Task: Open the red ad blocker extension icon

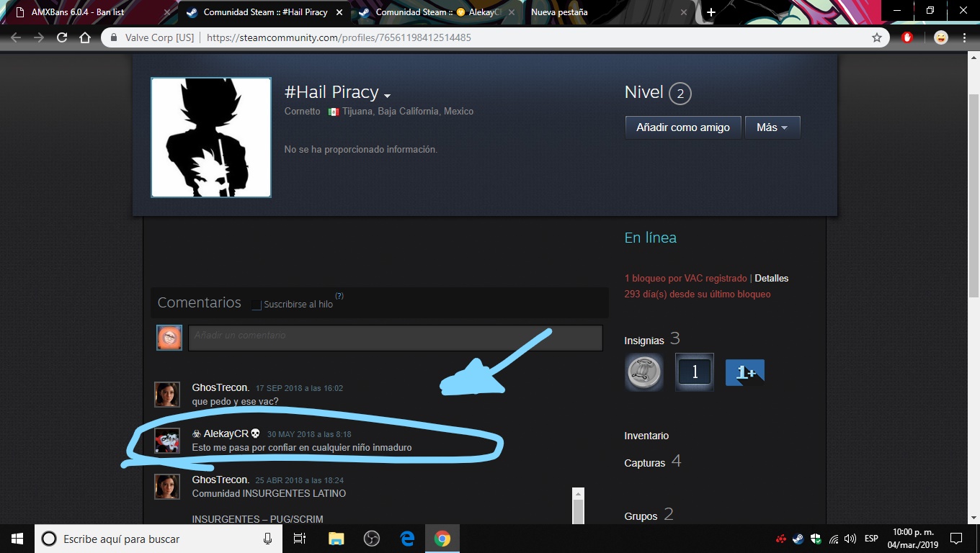Action: (x=908, y=37)
